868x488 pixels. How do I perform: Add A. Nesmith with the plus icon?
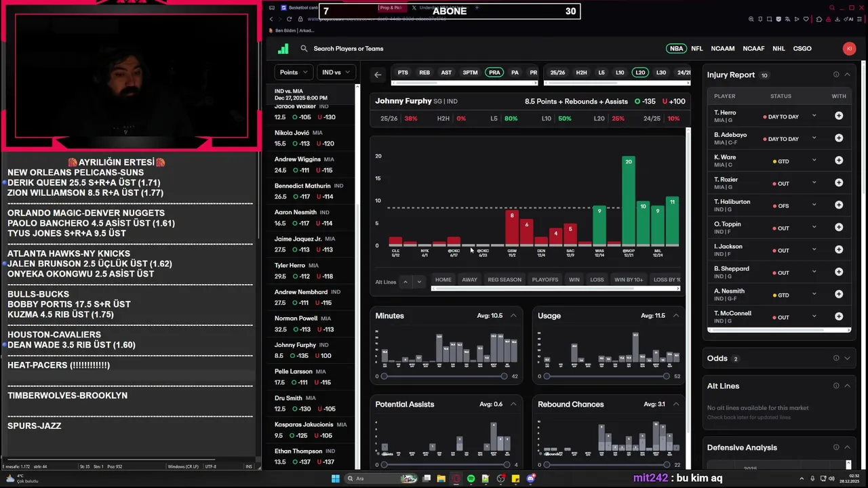pos(839,295)
